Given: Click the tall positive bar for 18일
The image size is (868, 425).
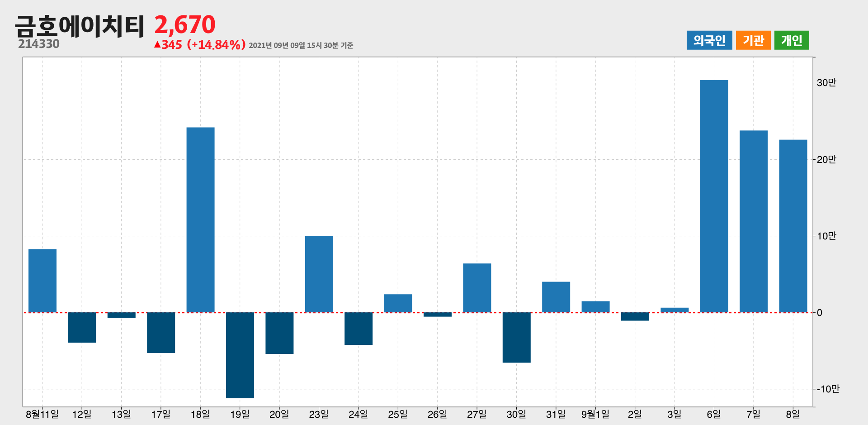Looking at the screenshot, I should pos(201,220).
